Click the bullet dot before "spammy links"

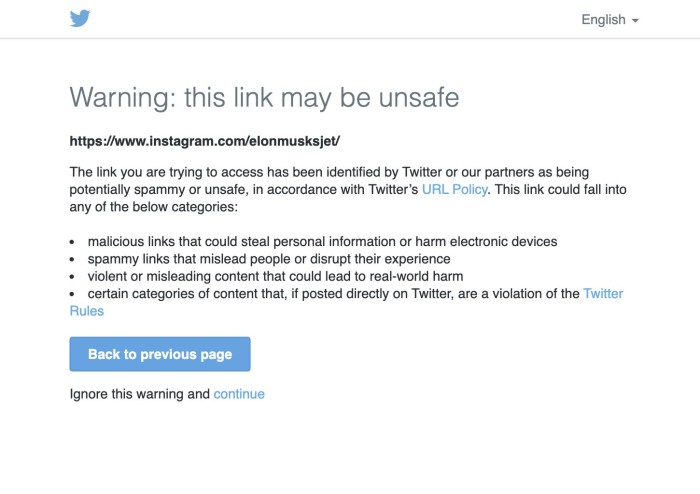pyautogui.click(x=73, y=260)
